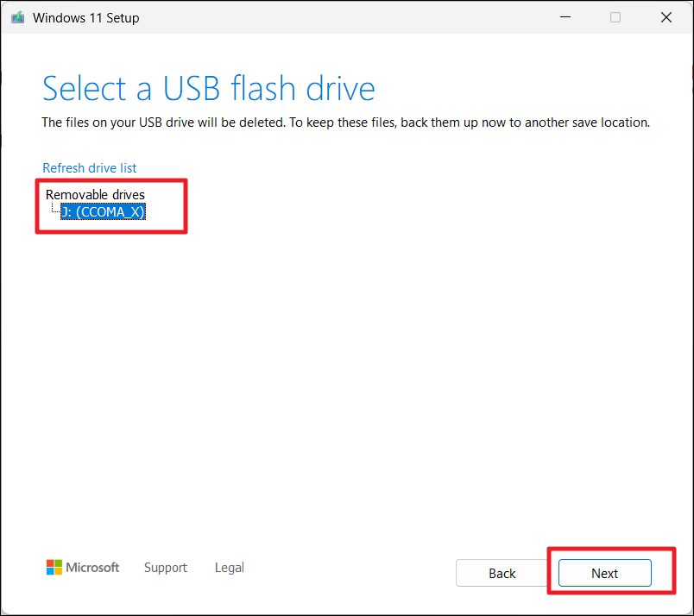Open the Support link
This screenshot has width=694, height=616.
point(166,568)
